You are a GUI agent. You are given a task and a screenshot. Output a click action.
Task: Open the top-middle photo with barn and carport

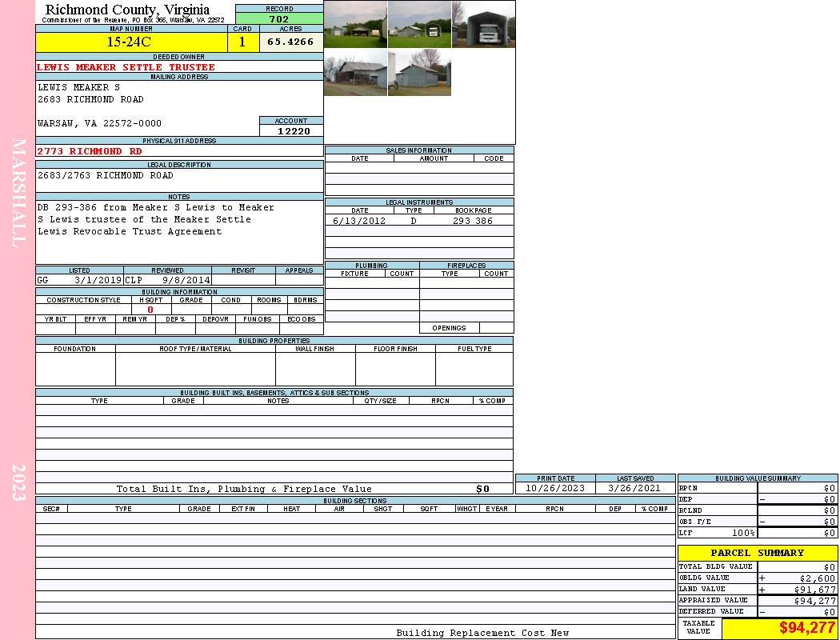(x=419, y=24)
